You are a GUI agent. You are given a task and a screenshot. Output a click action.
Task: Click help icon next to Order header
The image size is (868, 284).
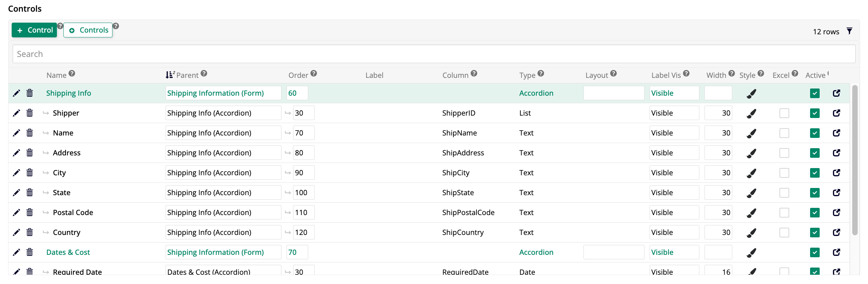[314, 73]
